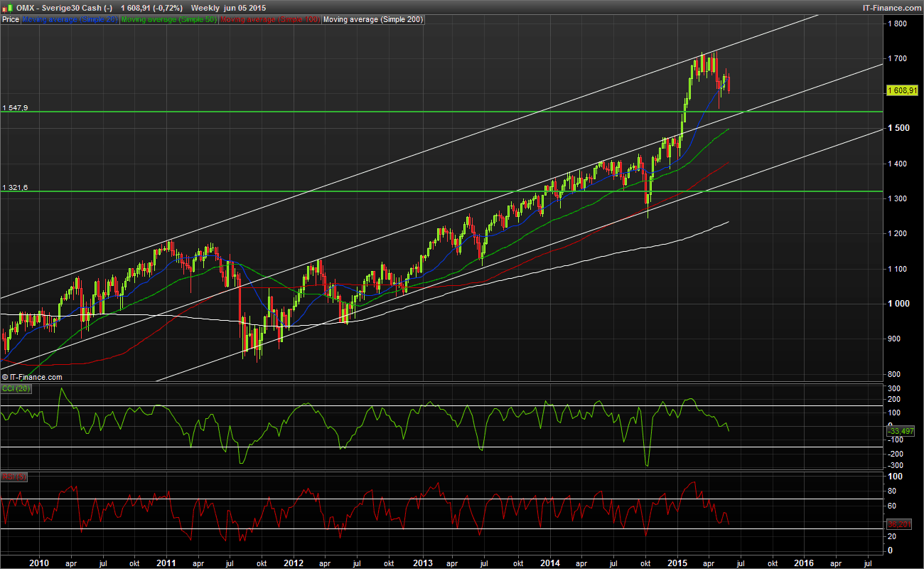Open Moving average (Simple 20) indicator settings

70,20
